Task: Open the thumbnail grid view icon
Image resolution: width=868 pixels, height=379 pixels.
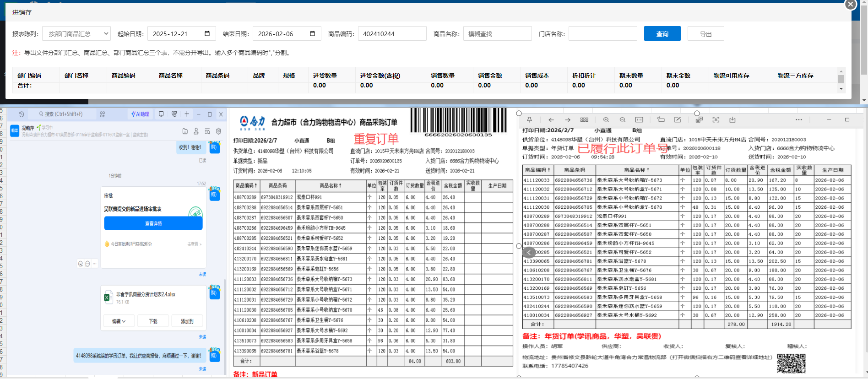Action: 584,120
